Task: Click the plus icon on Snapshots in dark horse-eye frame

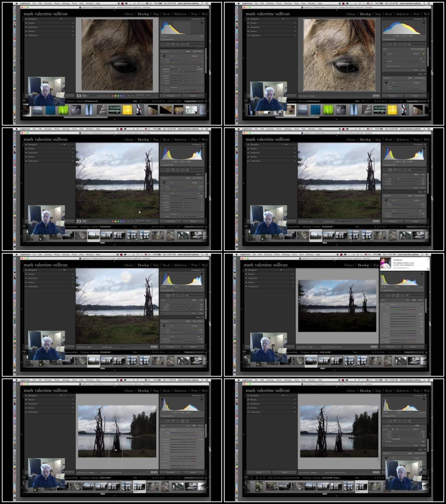Action: [x=73, y=27]
